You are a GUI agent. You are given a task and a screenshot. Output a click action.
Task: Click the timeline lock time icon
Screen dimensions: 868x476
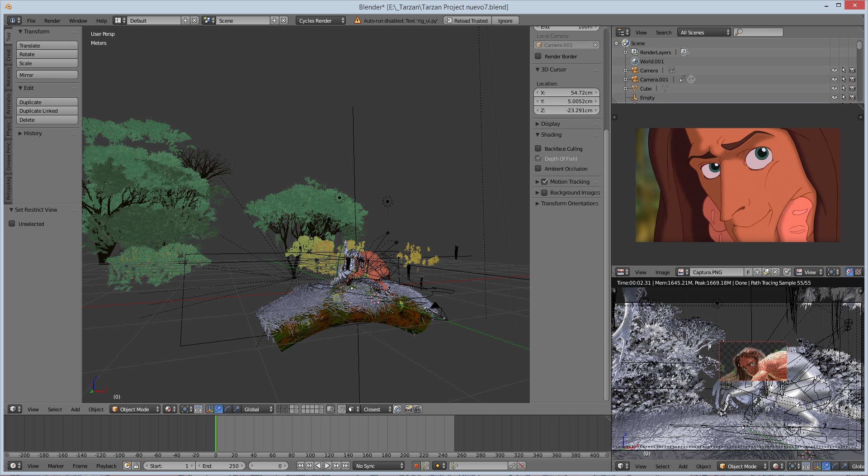(136, 466)
